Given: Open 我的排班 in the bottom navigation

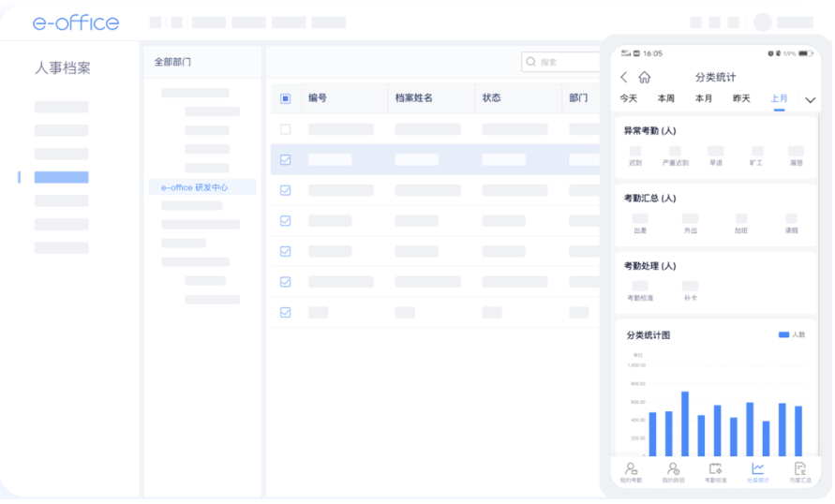Looking at the screenshot, I should tap(673, 472).
